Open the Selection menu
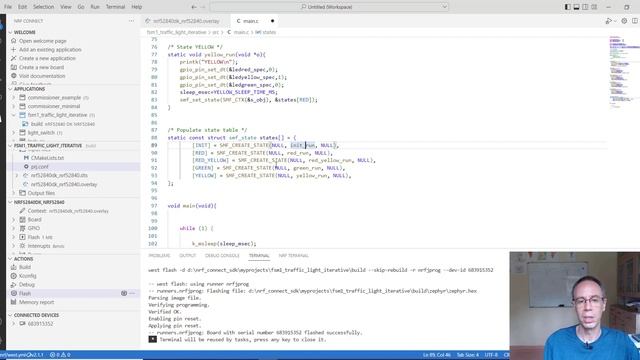 point(43,7)
